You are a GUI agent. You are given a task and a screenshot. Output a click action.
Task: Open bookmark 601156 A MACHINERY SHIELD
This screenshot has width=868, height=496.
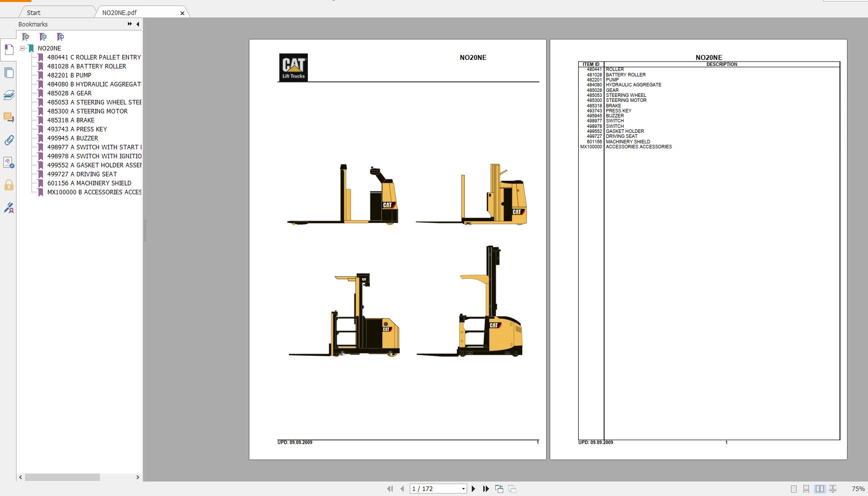point(89,183)
